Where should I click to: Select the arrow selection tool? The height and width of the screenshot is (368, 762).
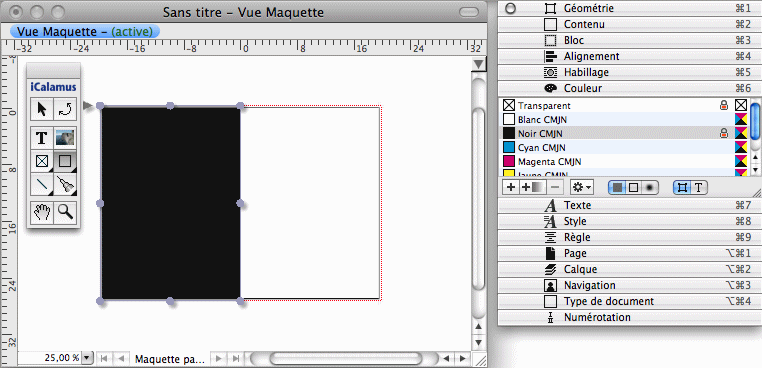click(x=42, y=109)
